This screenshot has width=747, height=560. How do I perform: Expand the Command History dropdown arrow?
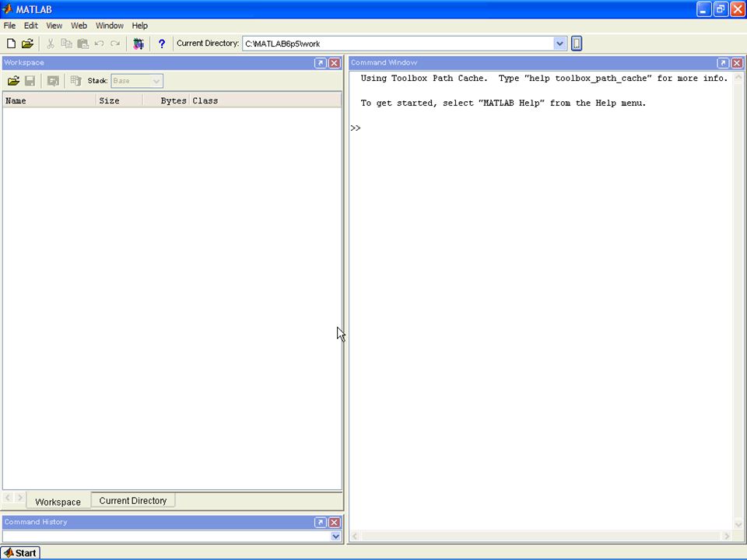click(336, 536)
